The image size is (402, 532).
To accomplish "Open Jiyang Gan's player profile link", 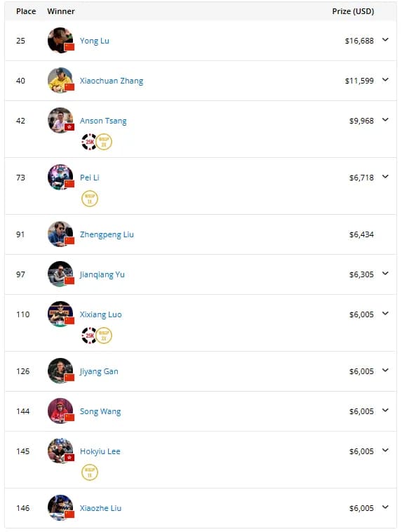I will [x=99, y=371].
